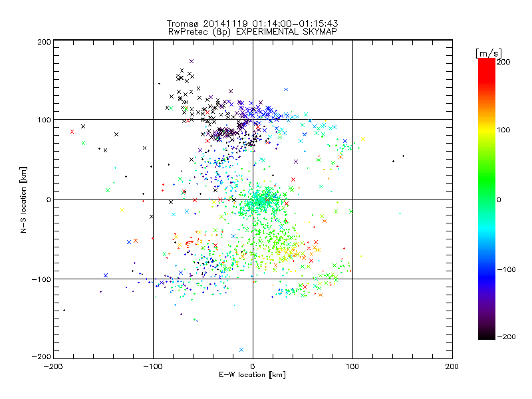Click the lone blue cross marker near -190 km N-S
The height and width of the screenshot is (399, 532).
(x=241, y=350)
